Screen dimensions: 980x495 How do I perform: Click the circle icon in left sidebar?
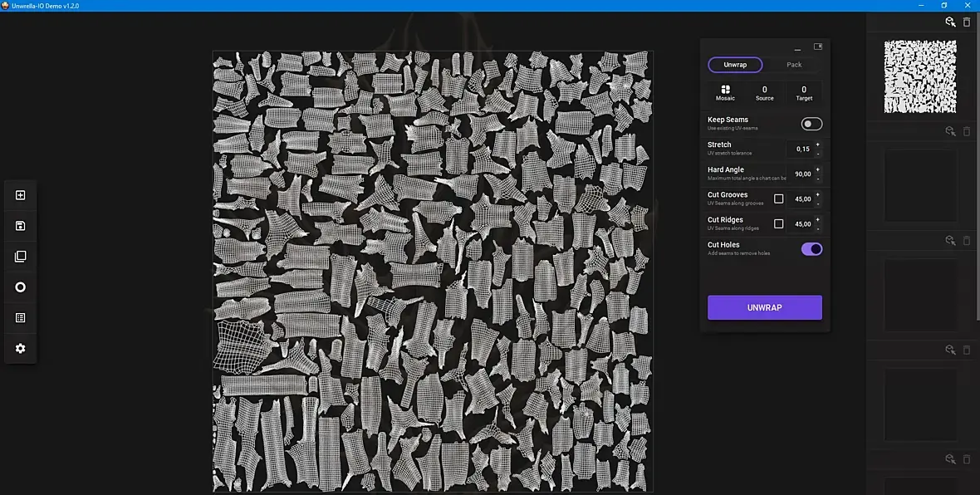point(20,287)
